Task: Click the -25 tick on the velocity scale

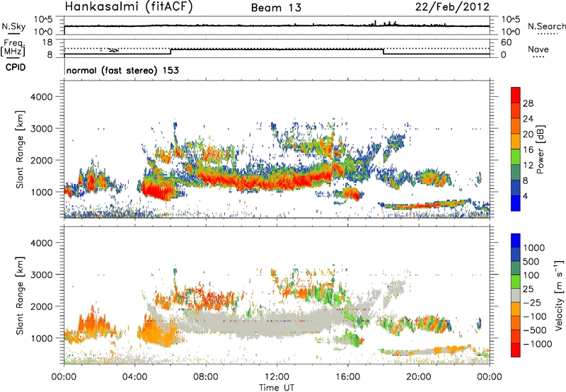Action: (533, 303)
